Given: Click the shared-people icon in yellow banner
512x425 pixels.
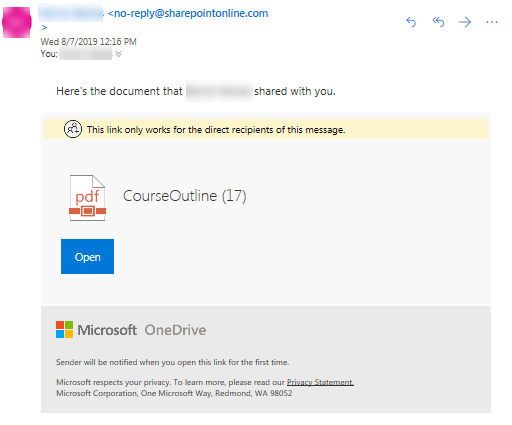Looking at the screenshot, I should coord(73,129).
